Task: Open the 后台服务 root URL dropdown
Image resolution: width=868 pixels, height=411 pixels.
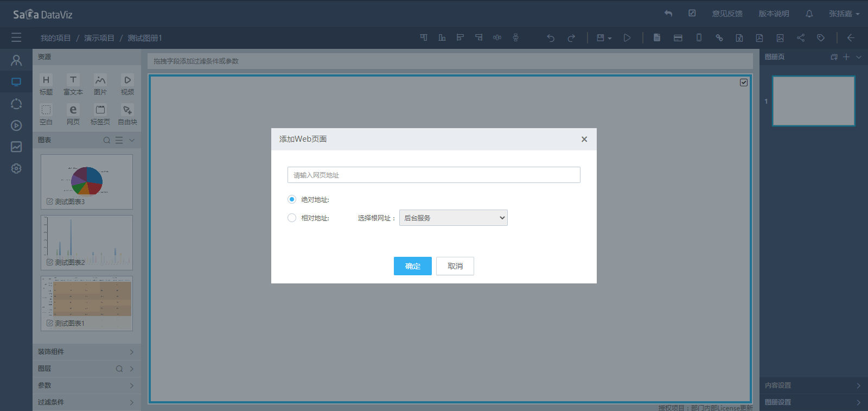Action: pos(453,218)
